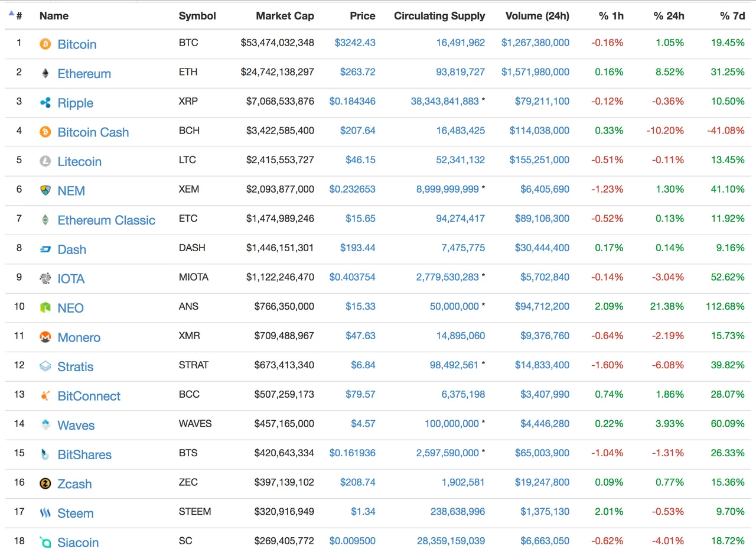Click the Zcash logo icon
This screenshot has height=549, width=756.
click(x=45, y=483)
